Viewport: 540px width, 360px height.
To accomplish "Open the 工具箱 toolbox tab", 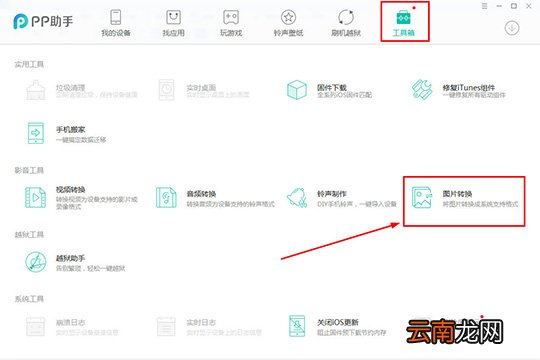I will 404,23.
